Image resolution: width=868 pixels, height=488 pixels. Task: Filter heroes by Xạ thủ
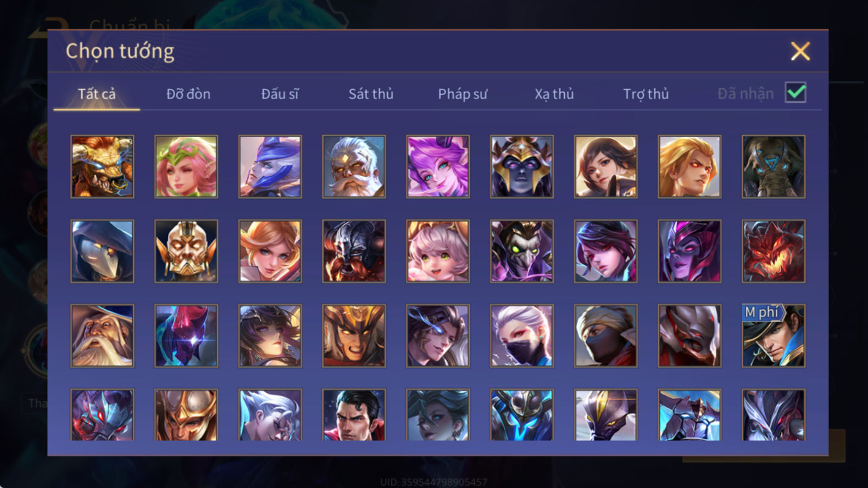[x=554, y=94]
